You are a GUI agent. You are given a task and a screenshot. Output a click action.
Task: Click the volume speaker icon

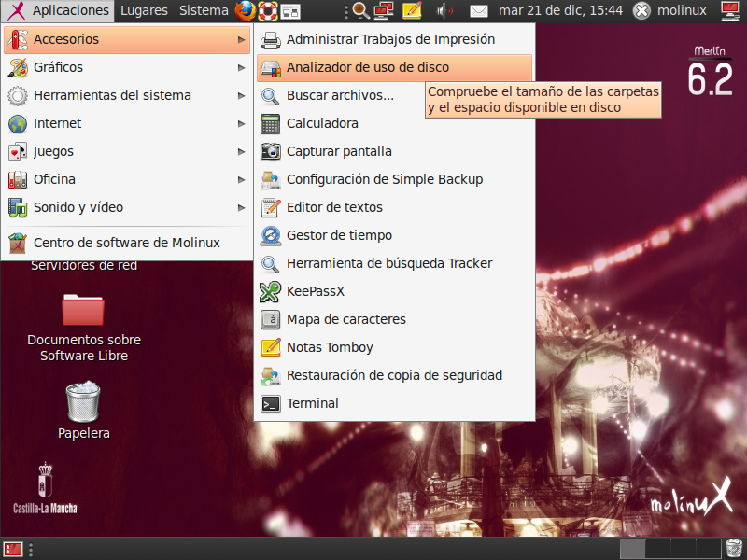coord(444,10)
